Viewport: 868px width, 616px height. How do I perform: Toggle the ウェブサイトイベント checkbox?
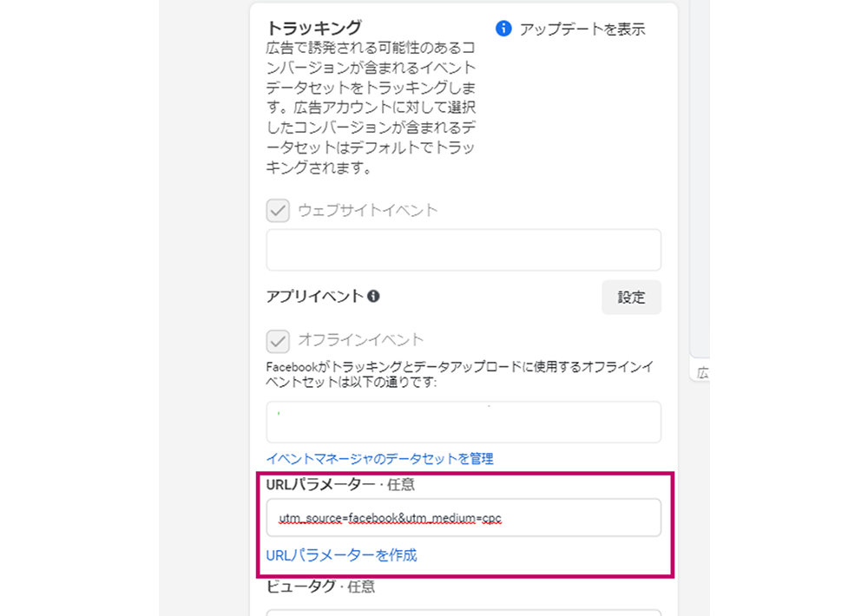tap(278, 211)
